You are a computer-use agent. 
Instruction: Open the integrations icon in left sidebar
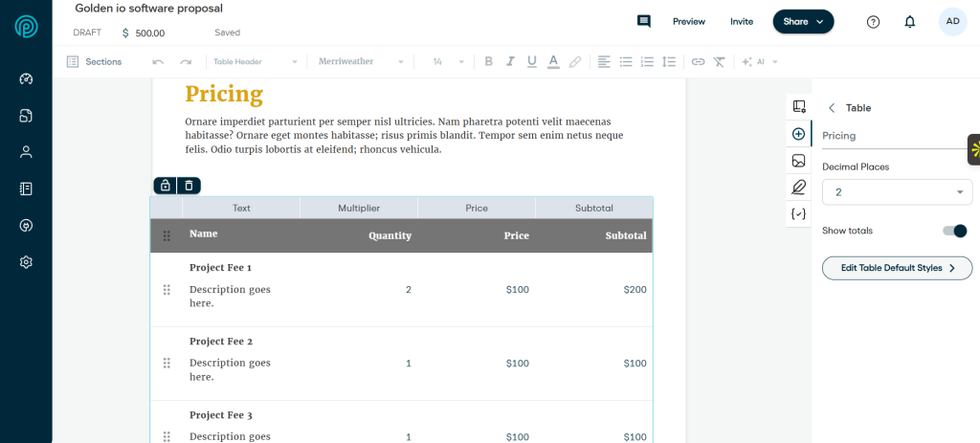(x=26, y=226)
